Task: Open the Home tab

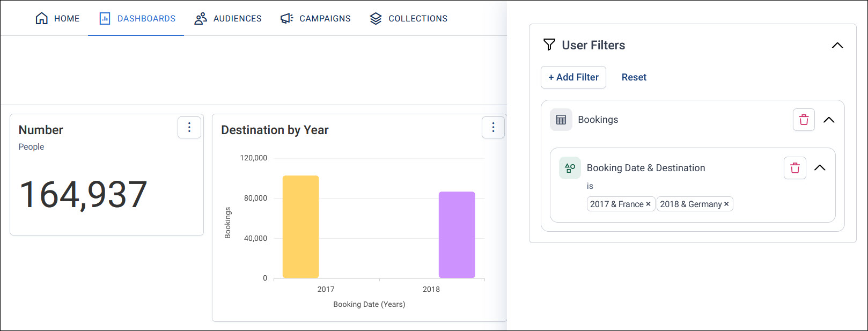Action: (57, 18)
